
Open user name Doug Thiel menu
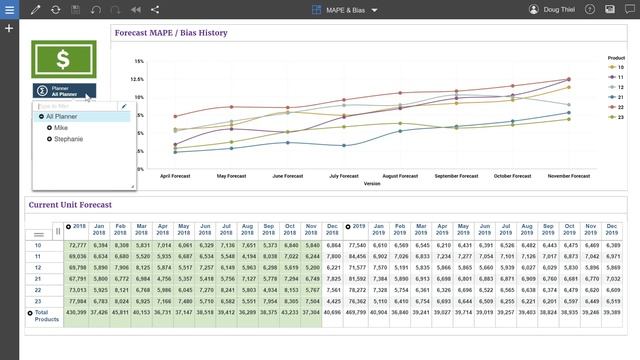tap(559, 10)
